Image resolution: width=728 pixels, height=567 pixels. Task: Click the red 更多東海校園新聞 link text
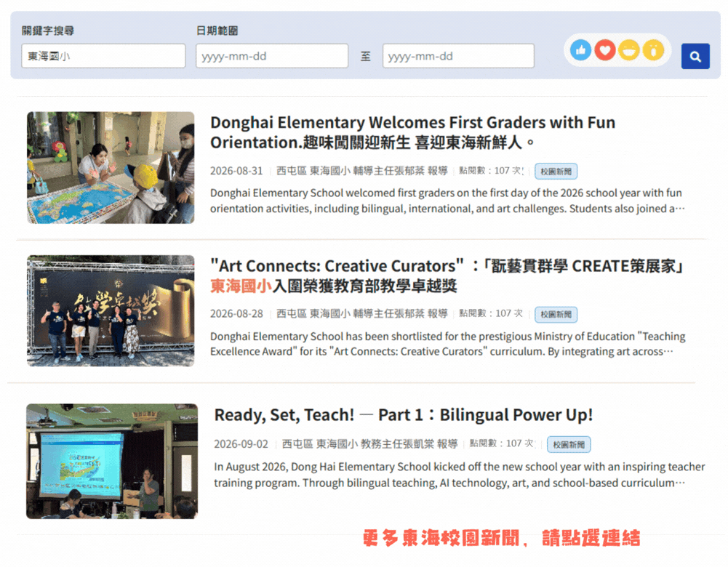pos(501,538)
